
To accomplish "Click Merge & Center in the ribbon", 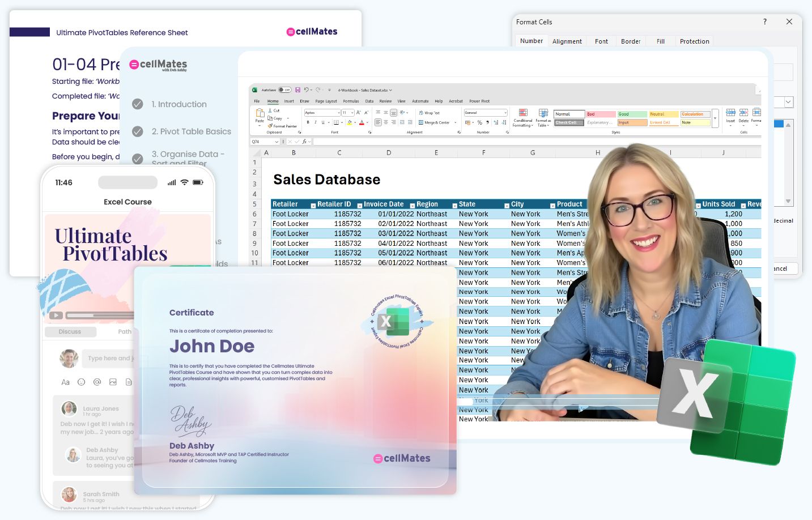I will coord(434,122).
